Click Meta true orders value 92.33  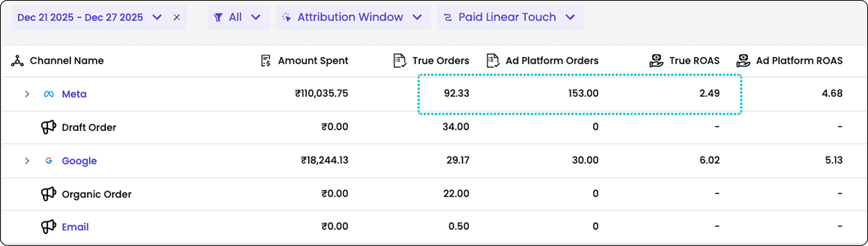pyautogui.click(x=457, y=93)
